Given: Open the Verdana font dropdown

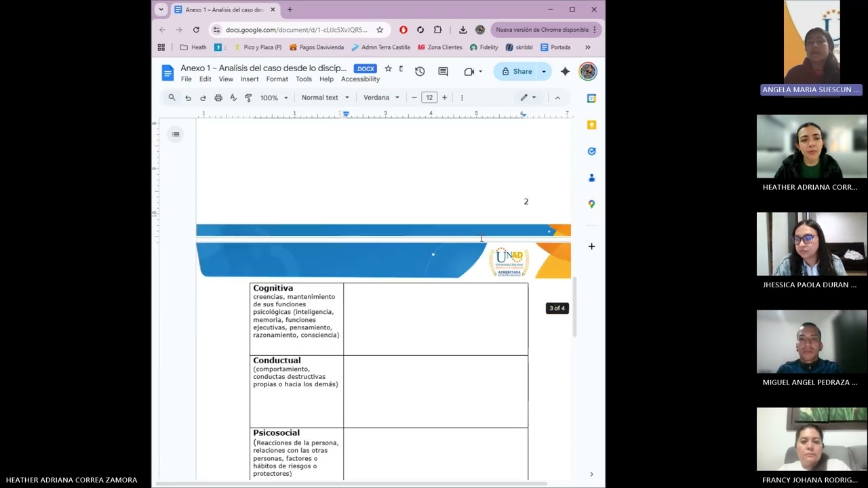Looking at the screenshot, I should [x=381, y=98].
